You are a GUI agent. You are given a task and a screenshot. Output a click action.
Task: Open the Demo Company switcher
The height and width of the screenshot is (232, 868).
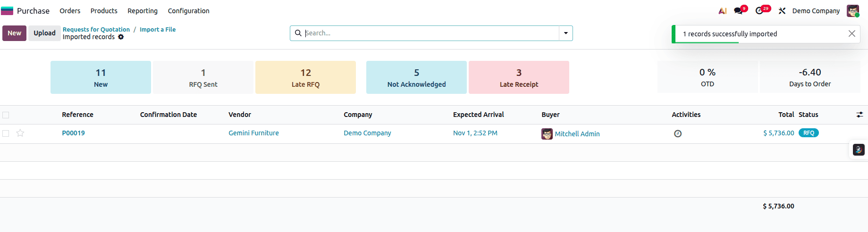(816, 11)
